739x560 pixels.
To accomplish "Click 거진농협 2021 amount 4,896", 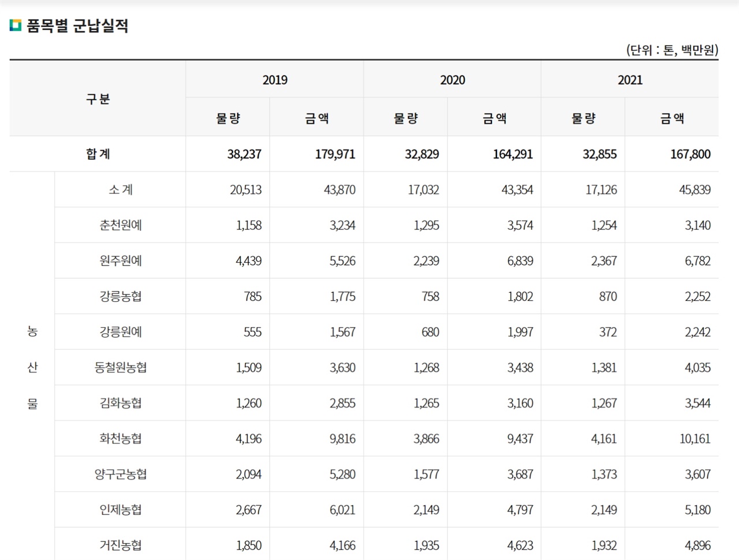I will (x=698, y=546).
